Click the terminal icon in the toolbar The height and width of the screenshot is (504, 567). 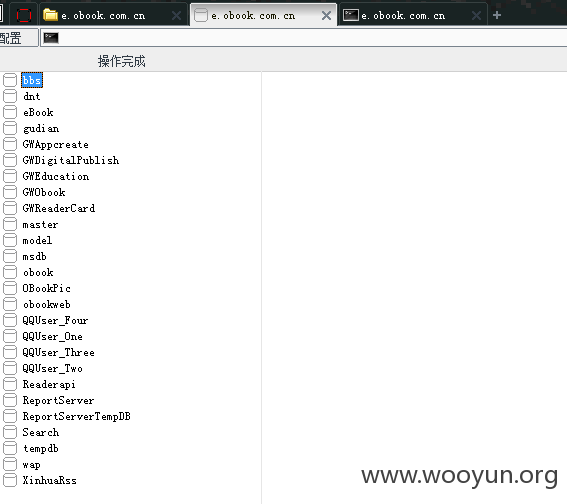coord(51,38)
